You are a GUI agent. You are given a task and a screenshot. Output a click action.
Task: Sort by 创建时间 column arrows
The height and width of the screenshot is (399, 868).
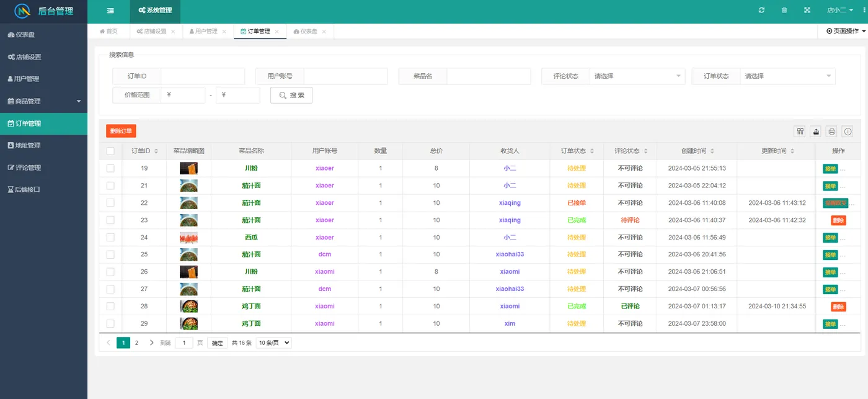[712, 151]
